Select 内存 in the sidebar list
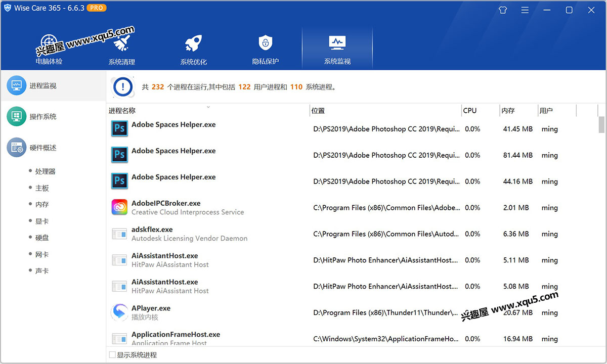The image size is (607, 364). coord(42,205)
